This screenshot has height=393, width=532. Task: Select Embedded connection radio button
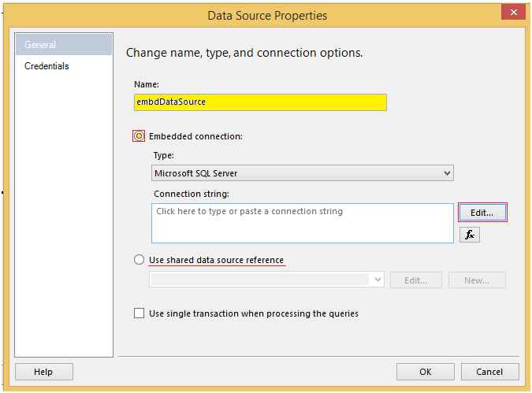coord(140,136)
